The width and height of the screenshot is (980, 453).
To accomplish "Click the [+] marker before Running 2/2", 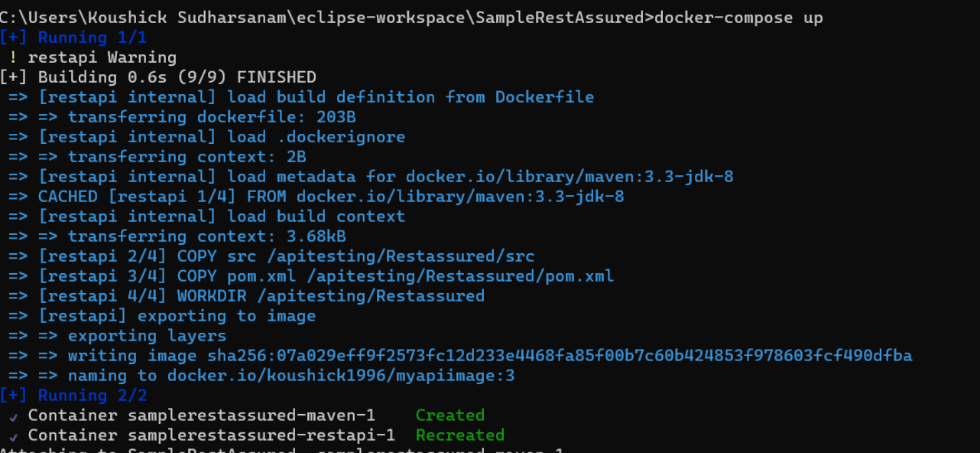I will coord(15,396).
